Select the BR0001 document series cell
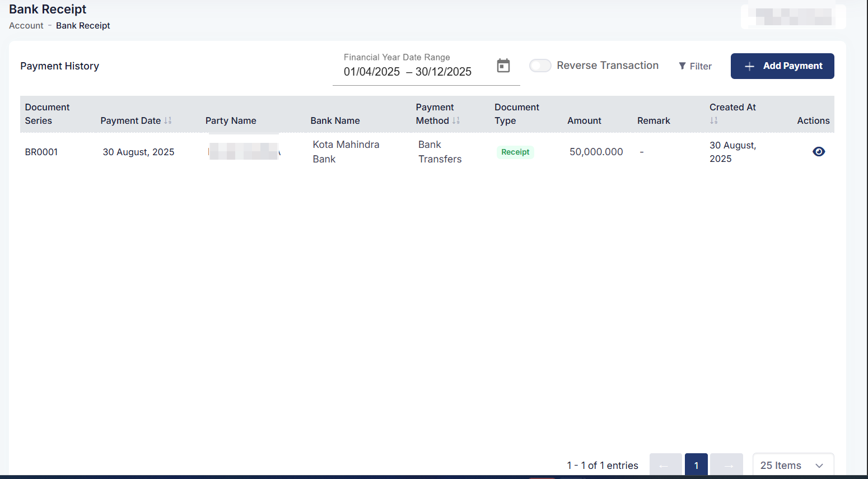The width and height of the screenshot is (868, 479). tap(41, 152)
